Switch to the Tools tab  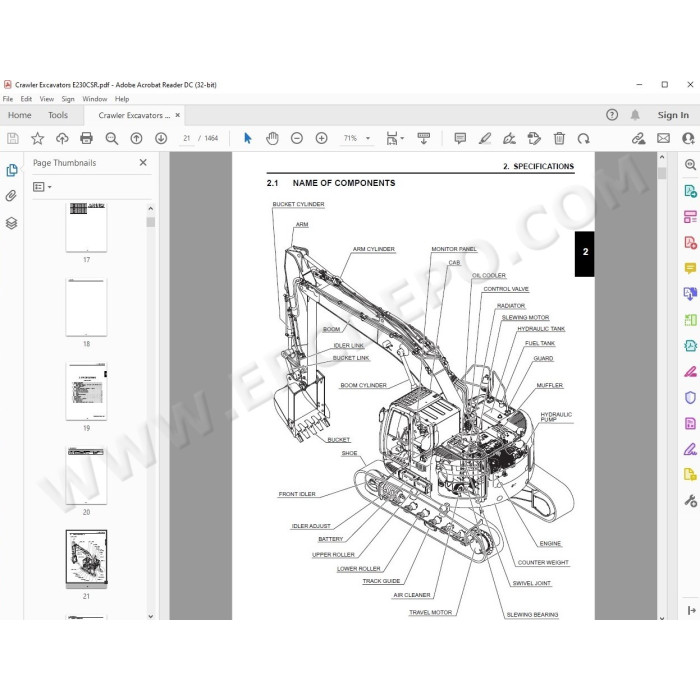pos(58,115)
